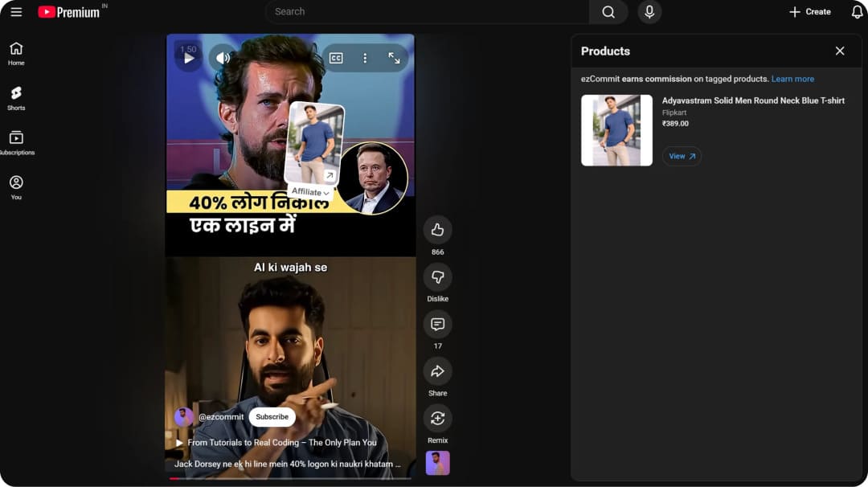The image size is (868, 487).
Task: Focus the Search input field
Action: 428,11
